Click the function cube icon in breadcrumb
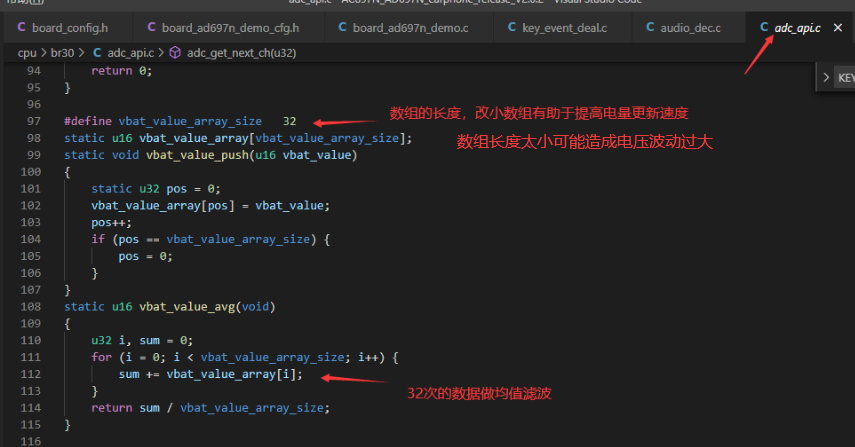 click(x=175, y=52)
